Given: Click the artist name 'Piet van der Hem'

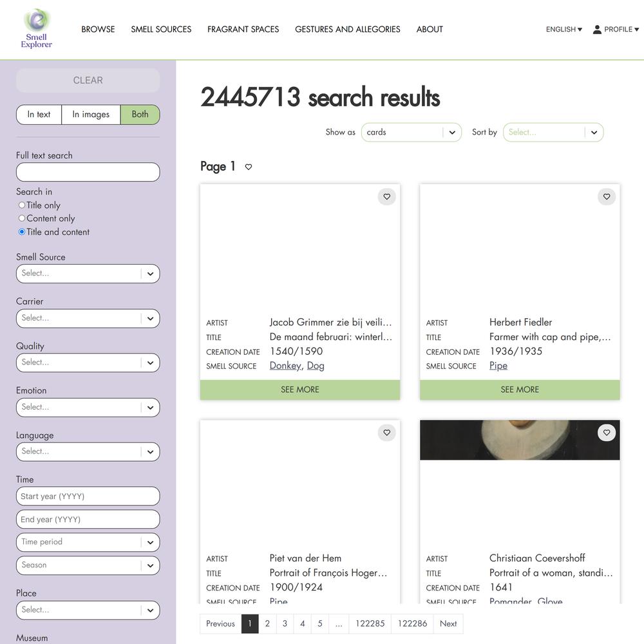Looking at the screenshot, I should point(305,558).
